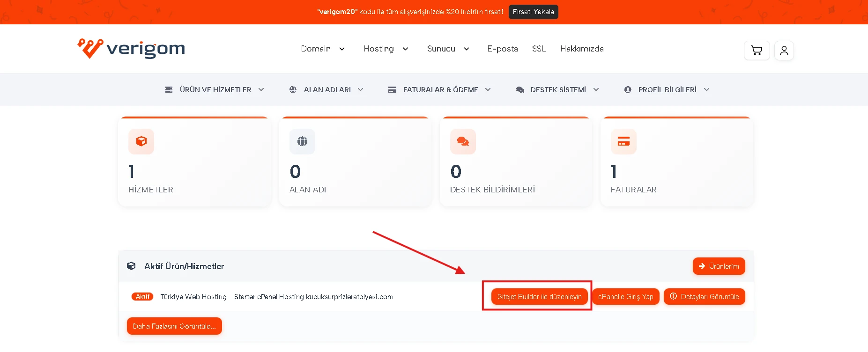868x352 pixels.
Task: Click the Ürünlerim button
Action: tap(719, 266)
